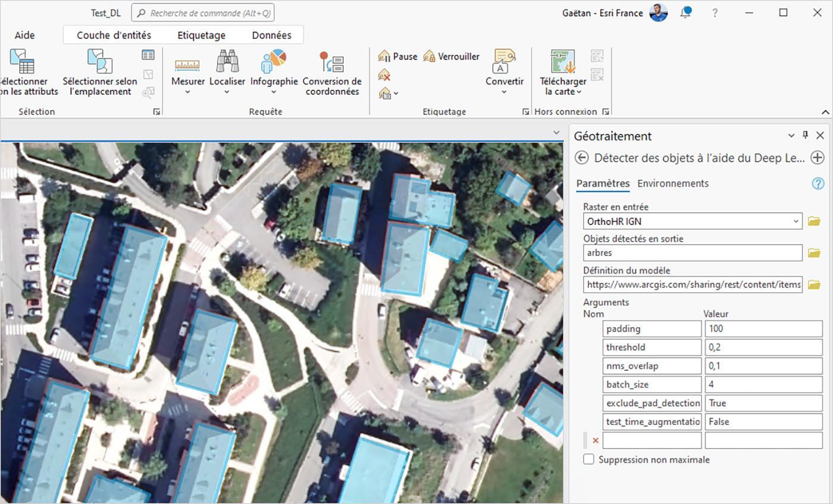Click the command search box
Image resolution: width=833 pixels, height=504 pixels.
(x=203, y=12)
